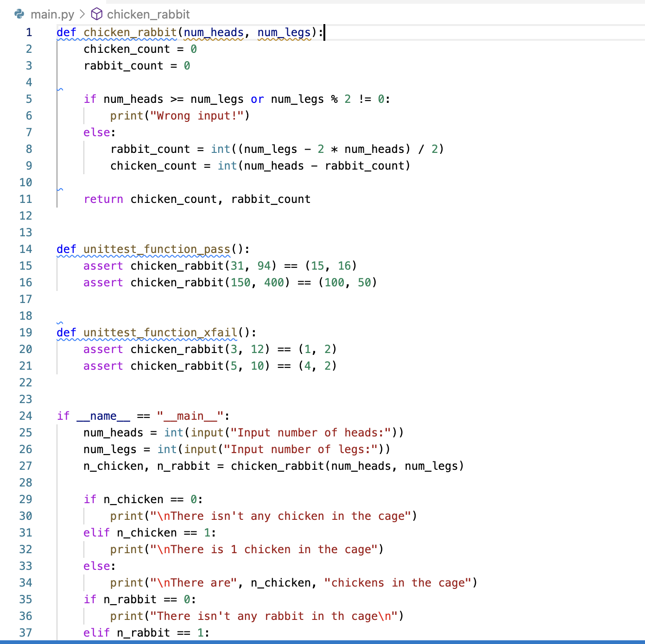The width and height of the screenshot is (645, 644).
Task: Place cursor on the return statement at line 11
Action: click(104, 199)
